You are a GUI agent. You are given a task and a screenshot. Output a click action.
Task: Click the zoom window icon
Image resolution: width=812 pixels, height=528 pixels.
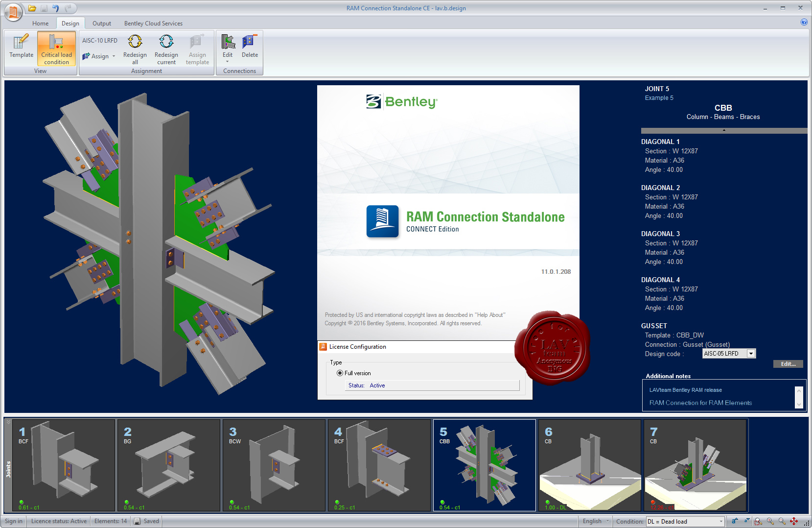tap(758, 521)
